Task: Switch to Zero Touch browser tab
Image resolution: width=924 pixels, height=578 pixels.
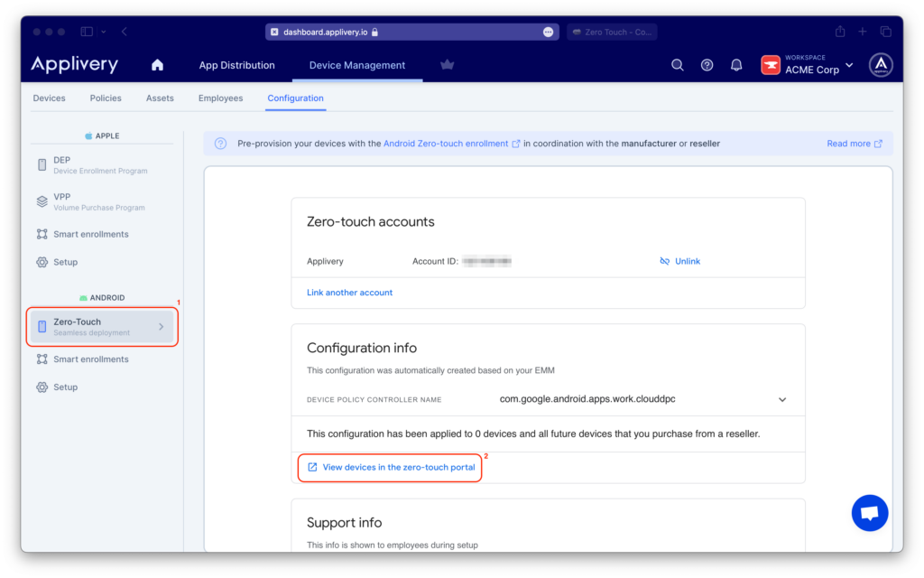Action: point(612,32)
